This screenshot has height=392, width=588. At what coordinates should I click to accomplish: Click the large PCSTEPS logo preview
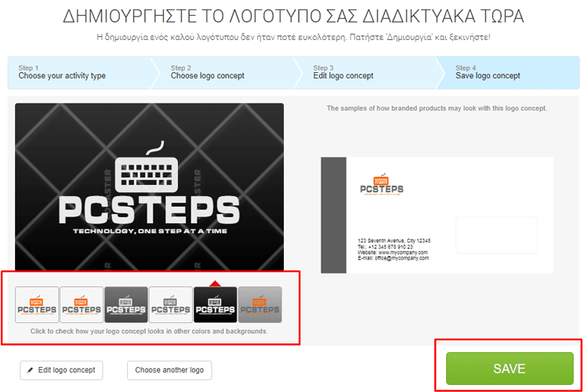pyautogui.click(x=149, y=187)
